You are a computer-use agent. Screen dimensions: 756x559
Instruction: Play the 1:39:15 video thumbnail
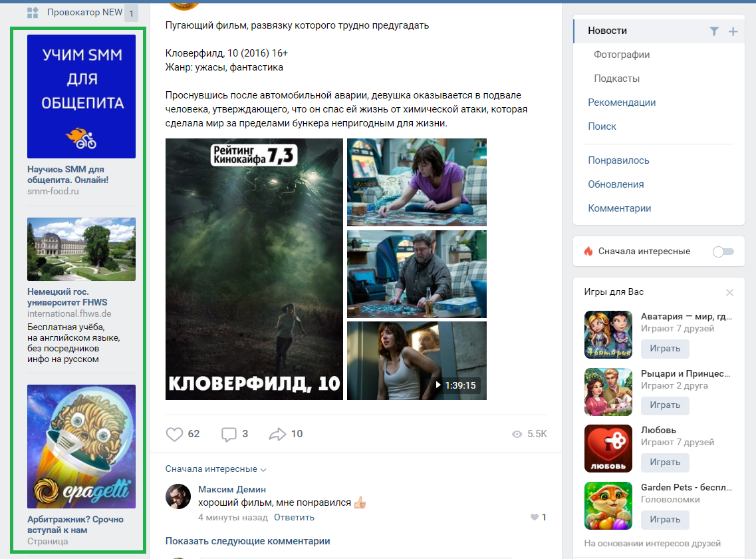point(417,361)
